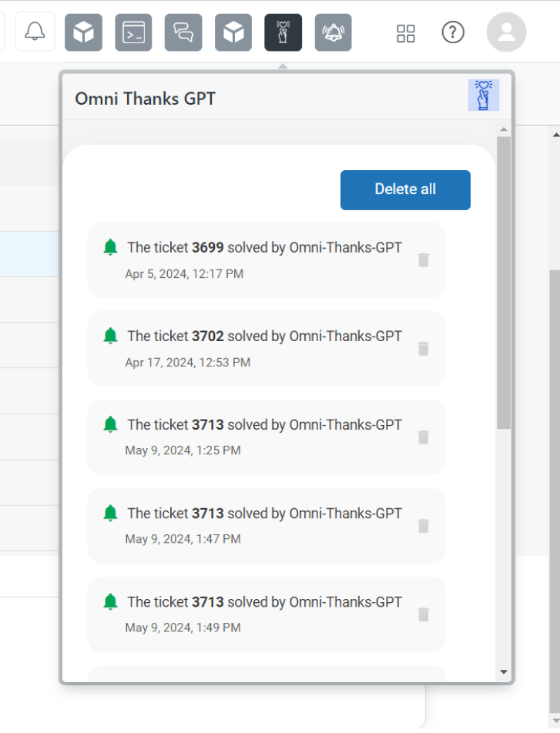Delete the ticket 3702 notification

[x=424, y=349]
